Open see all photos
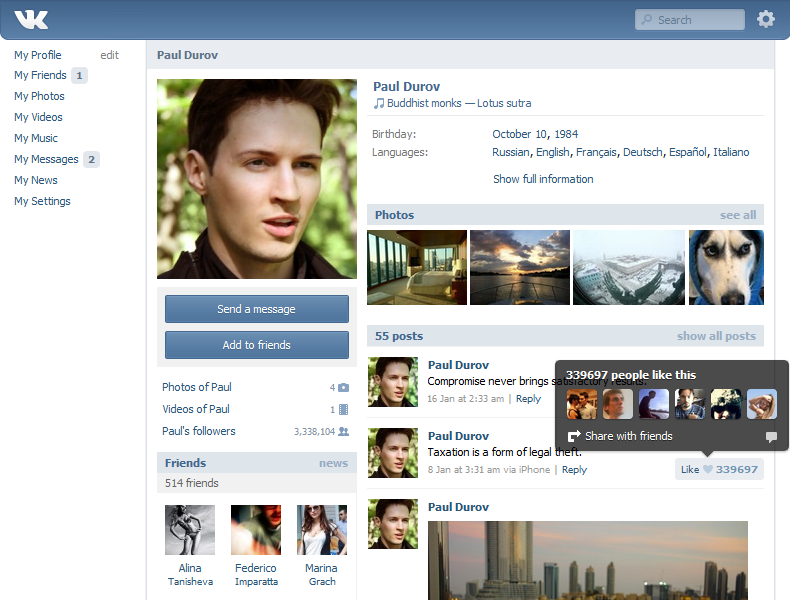 [x=738, y=215]
